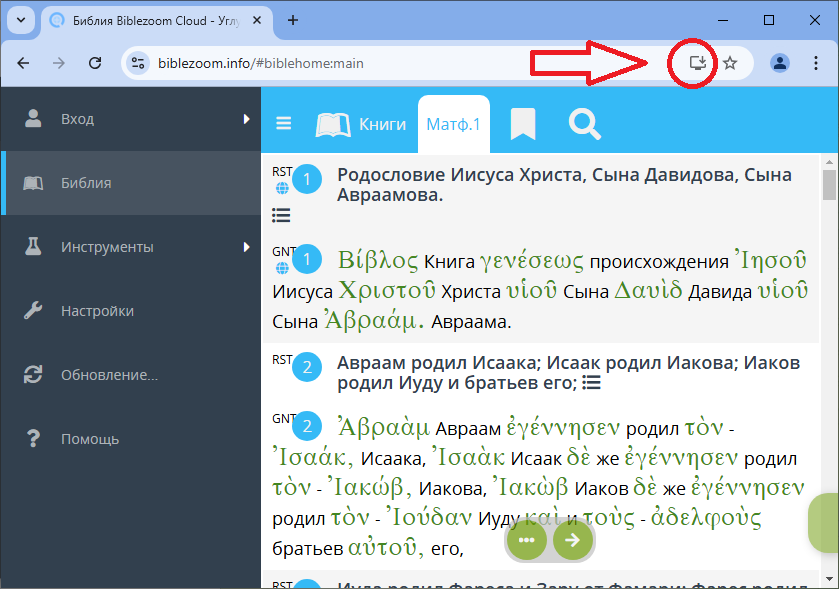Viewport: 839px width, 589px height.
Task: Toggle the hamburger sidebar menu
Action: pos(284,124)
